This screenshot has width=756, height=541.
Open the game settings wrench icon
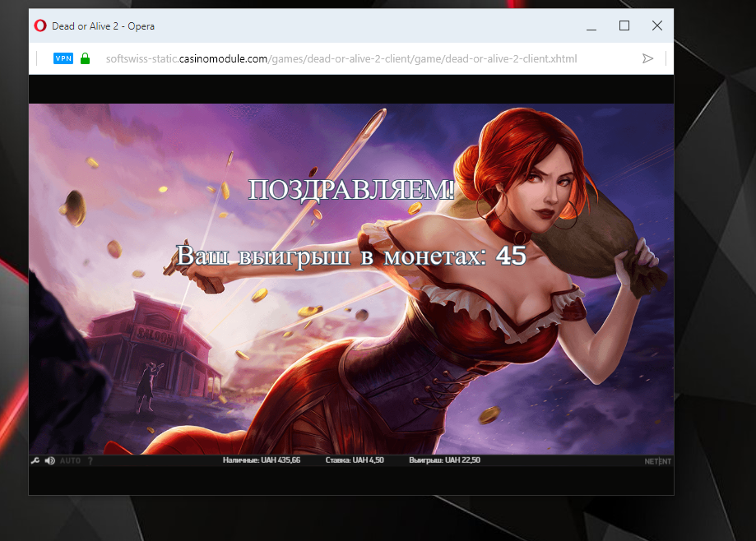click(x=35, y=460)
